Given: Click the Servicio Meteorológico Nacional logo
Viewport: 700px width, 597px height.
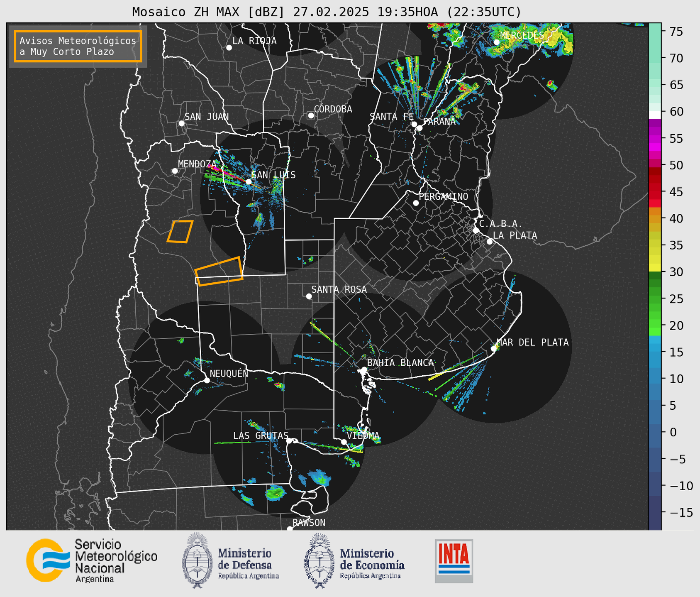Looking at the screenshot, I should coord(92,560).
